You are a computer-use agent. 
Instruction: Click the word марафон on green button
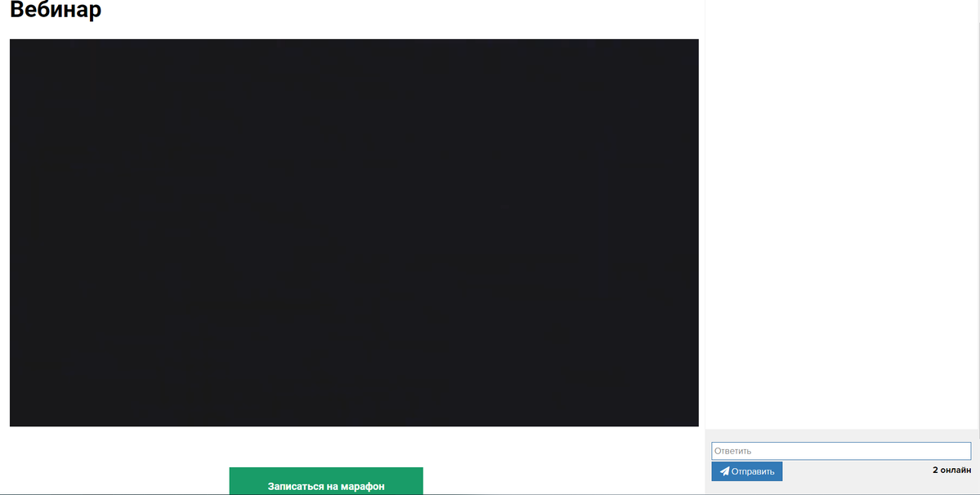click(x=361, y=487)
